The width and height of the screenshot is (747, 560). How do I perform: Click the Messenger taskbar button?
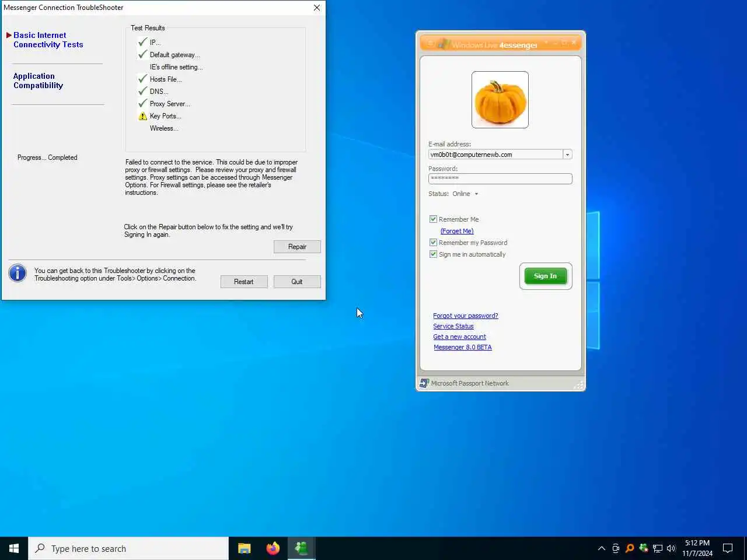pyautogui.click(x=302, y=548)
